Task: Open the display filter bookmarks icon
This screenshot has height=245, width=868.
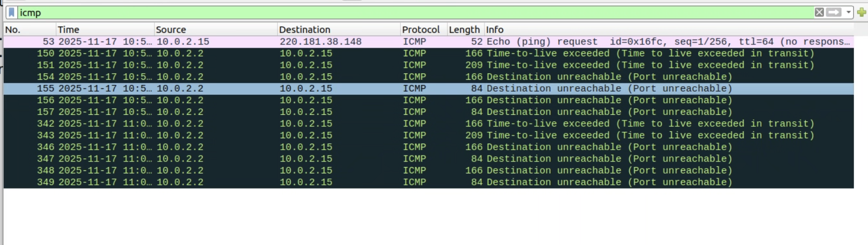Action: (11, 12)
